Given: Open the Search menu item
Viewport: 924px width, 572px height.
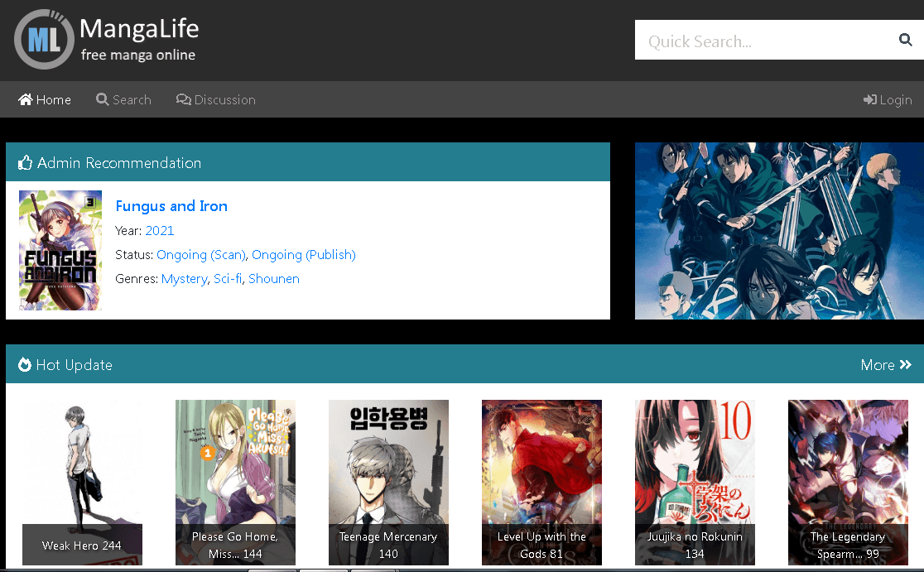Looking at the screenshot, I should tap(123, 99).
